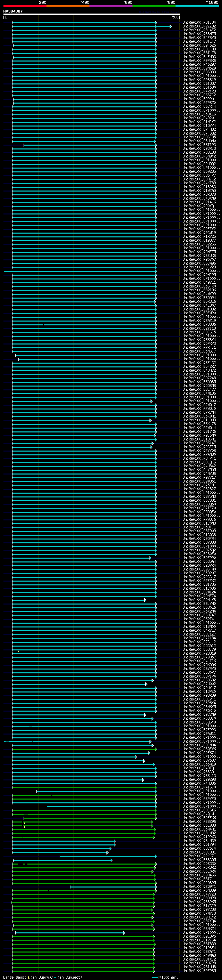Viewport: 222px width, 980px height.
Task: Select the UniRef100_A4RYR3 label
Action: click(x=199, y=91)
